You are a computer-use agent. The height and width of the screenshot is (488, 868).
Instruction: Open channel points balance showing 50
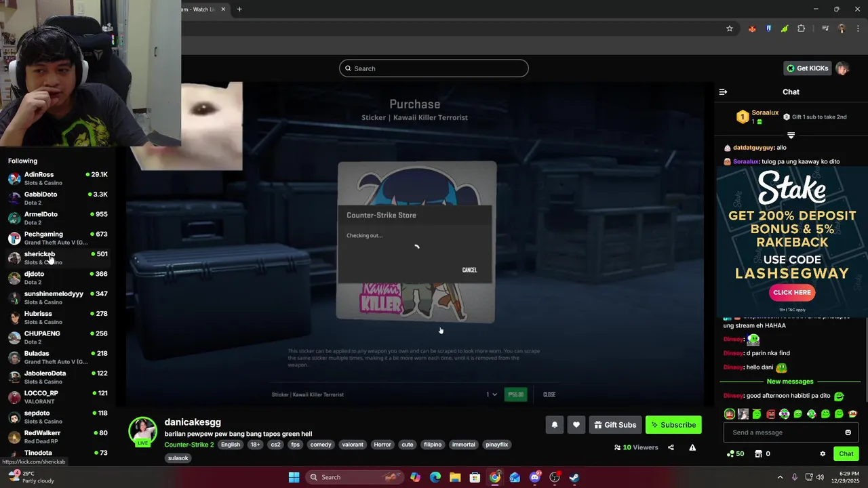(x=735, y=454)
